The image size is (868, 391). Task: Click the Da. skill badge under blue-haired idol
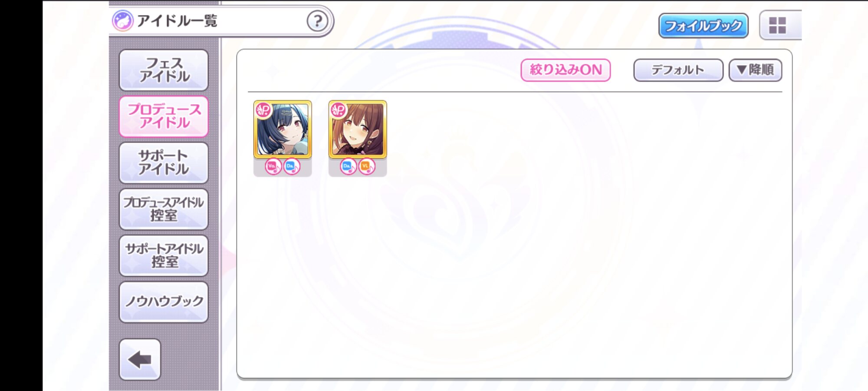[292, 166]
